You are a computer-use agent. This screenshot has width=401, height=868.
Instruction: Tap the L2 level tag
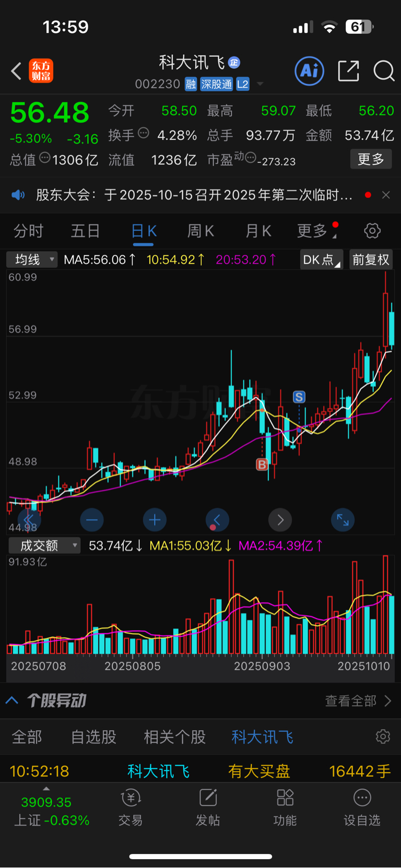click(243, 85)
